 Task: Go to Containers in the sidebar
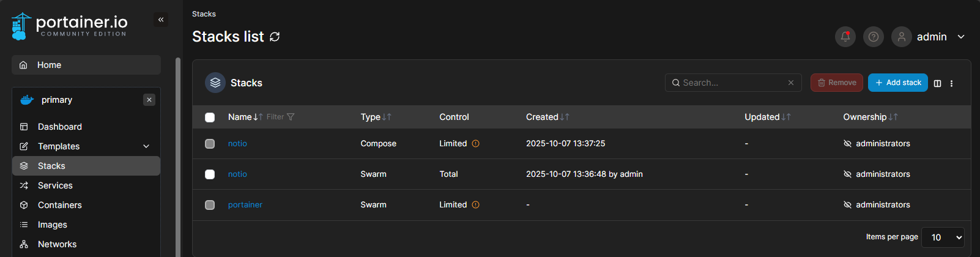[59, 205]
